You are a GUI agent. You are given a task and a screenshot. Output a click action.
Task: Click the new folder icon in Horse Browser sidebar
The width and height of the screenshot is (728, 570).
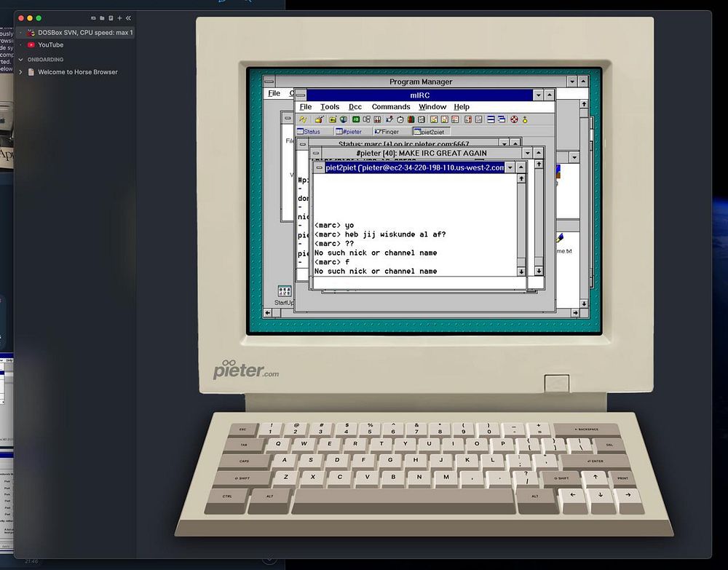pyautogui.click(x=102, y=18)
